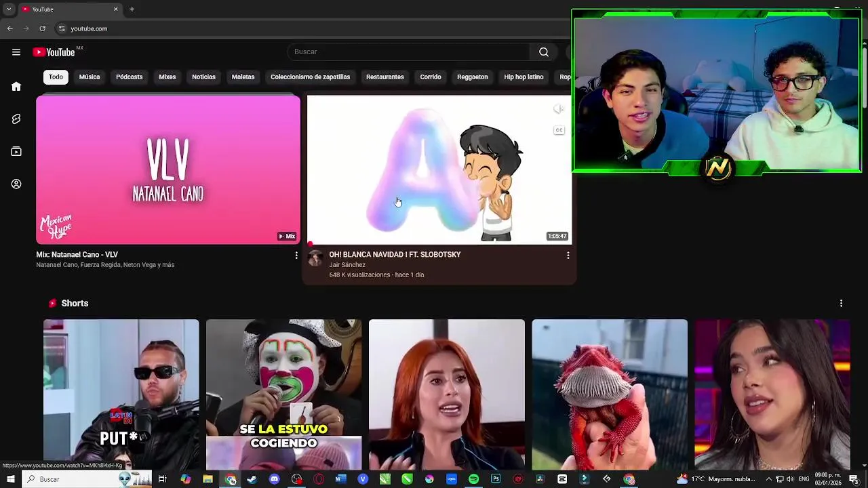Open the Shorts section options menu
This screenshot has width=868, height=488.
841,304
